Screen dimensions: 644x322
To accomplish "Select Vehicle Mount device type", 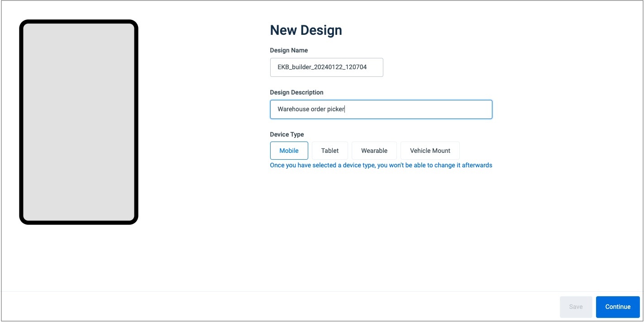I will point(430,151).
